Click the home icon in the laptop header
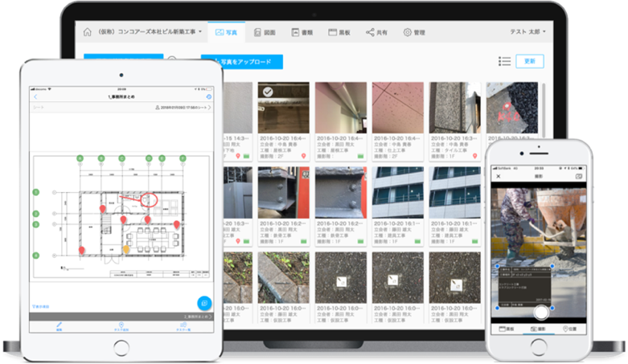Screen dimensions: 628x364 coord(87,32)
